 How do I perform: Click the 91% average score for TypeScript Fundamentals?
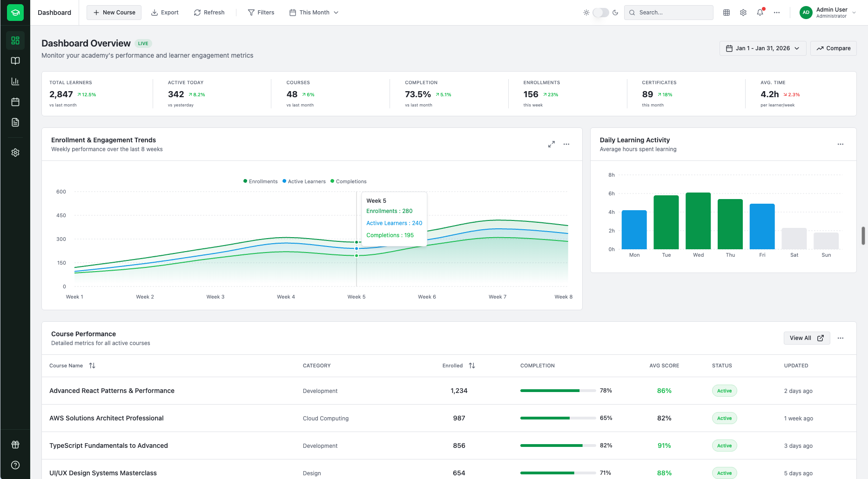[x=664, y=446]
